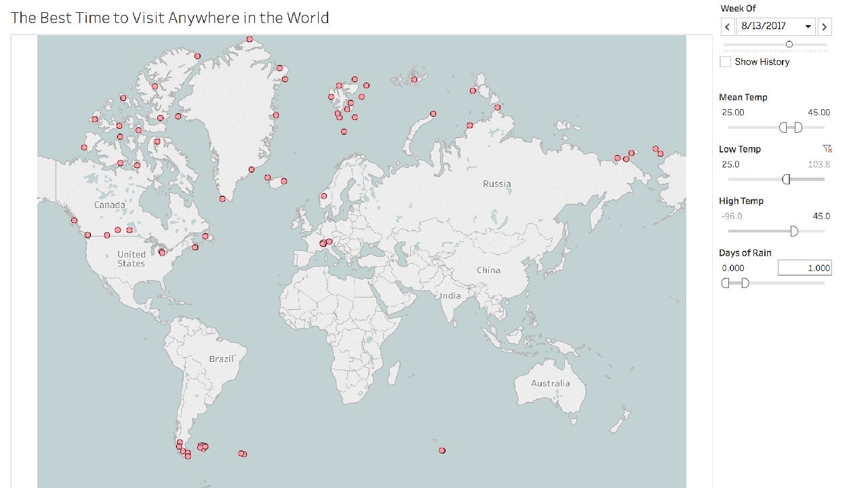
Task: Click the Low Temp slider handle
Action: (x=786, y=179)
